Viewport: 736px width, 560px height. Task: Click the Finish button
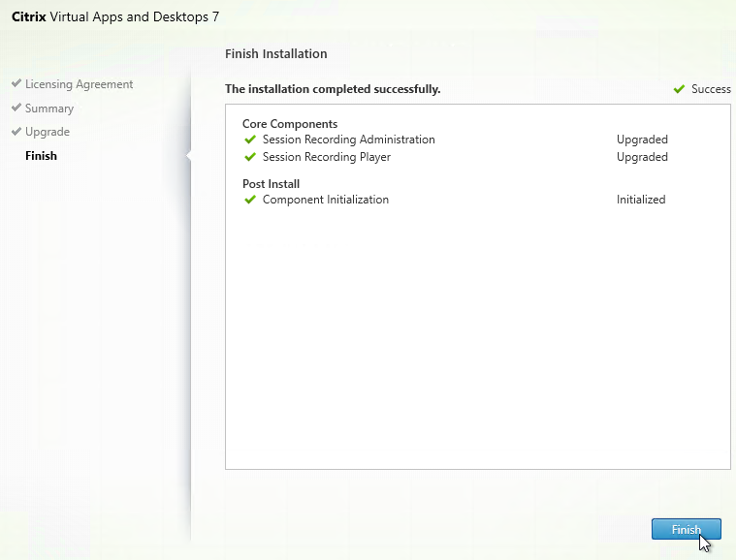point(686,529)
